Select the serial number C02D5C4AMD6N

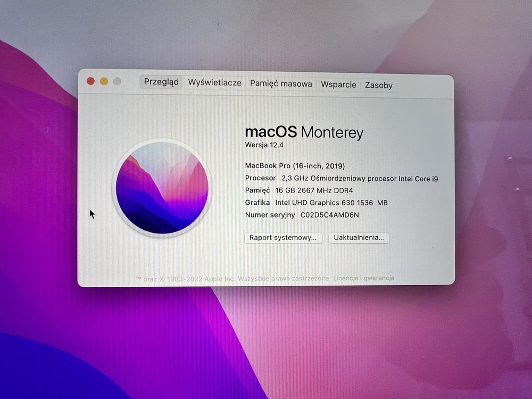[330, 215]
